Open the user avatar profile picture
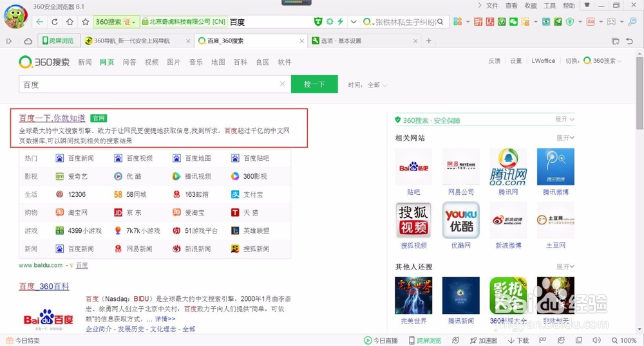This screenshot has height=346, width=644. point(15,16)
